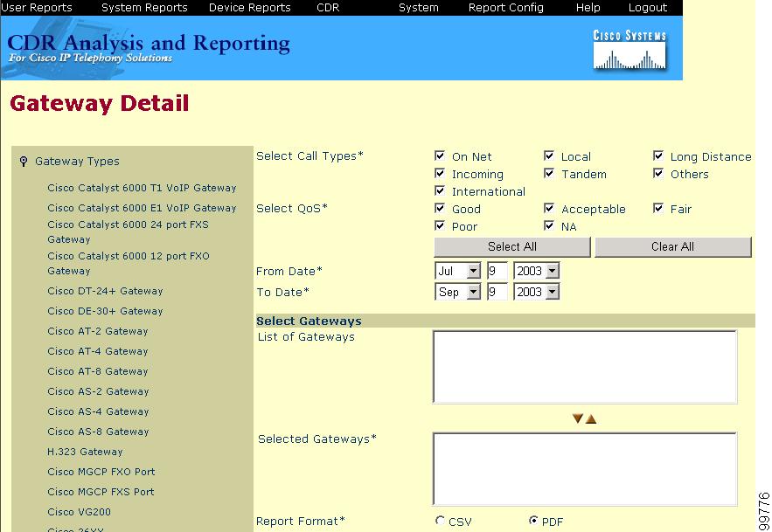Viewport: 772px width, 532px height.
Task: Select Cisco AS-2 Gateway
Action: [98, 392]
